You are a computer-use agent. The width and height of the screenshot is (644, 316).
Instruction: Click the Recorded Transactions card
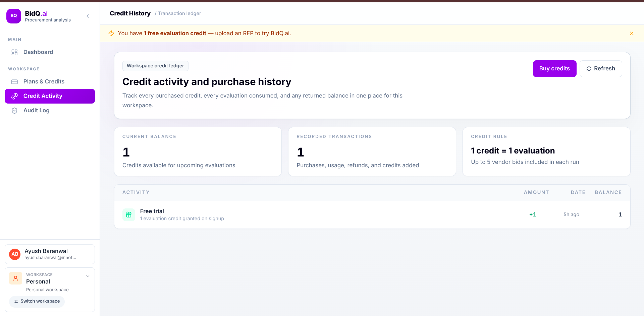point(372,151)
